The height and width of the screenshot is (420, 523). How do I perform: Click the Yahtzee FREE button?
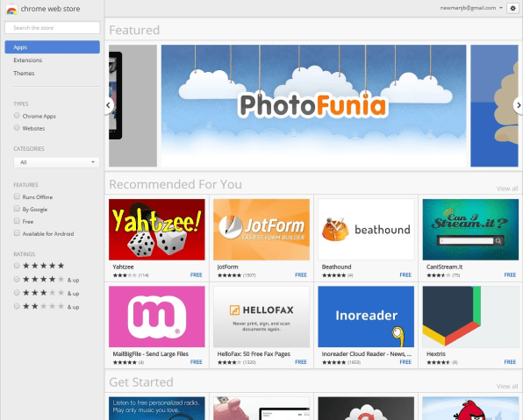point(197,275)
